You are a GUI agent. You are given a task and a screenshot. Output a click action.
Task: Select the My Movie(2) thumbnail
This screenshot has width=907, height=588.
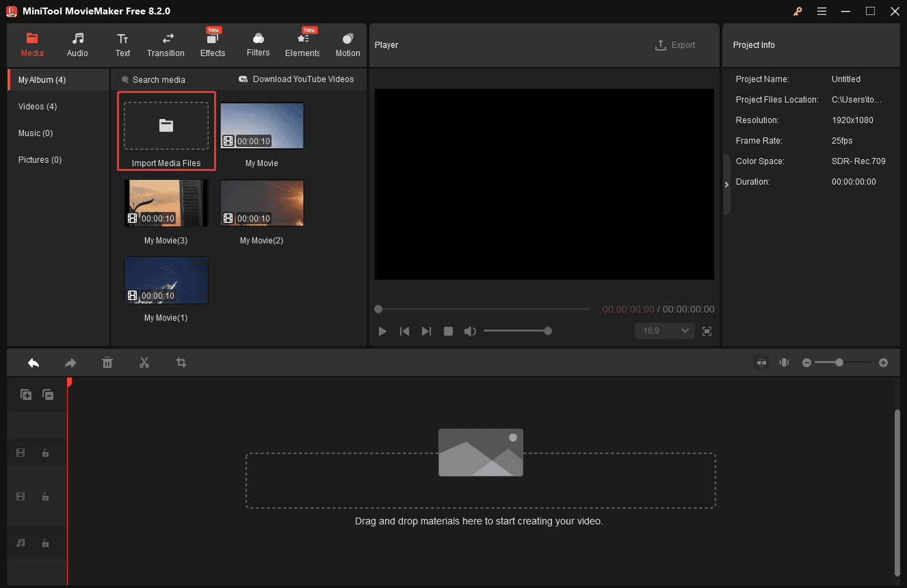click(262, 203)
